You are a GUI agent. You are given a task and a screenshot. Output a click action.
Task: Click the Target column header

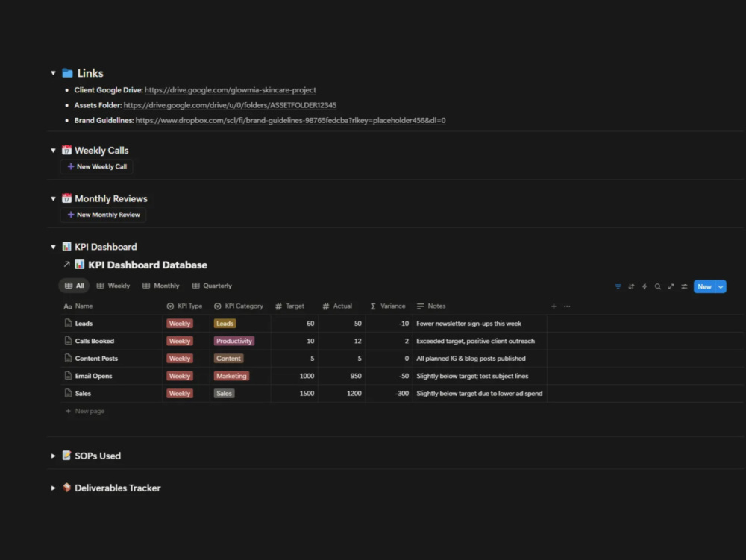point(294,306)
